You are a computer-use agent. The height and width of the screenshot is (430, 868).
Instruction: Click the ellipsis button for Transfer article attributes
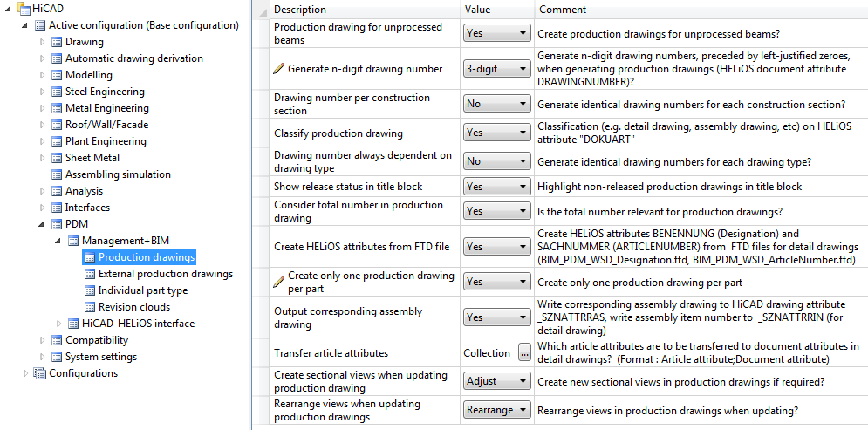click(x=523, y=353)
